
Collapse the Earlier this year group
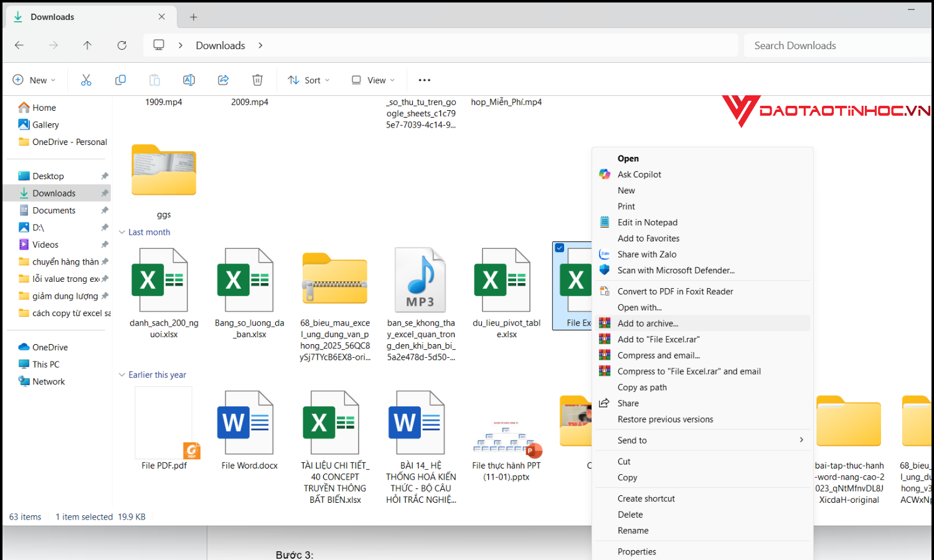(122, 375)
